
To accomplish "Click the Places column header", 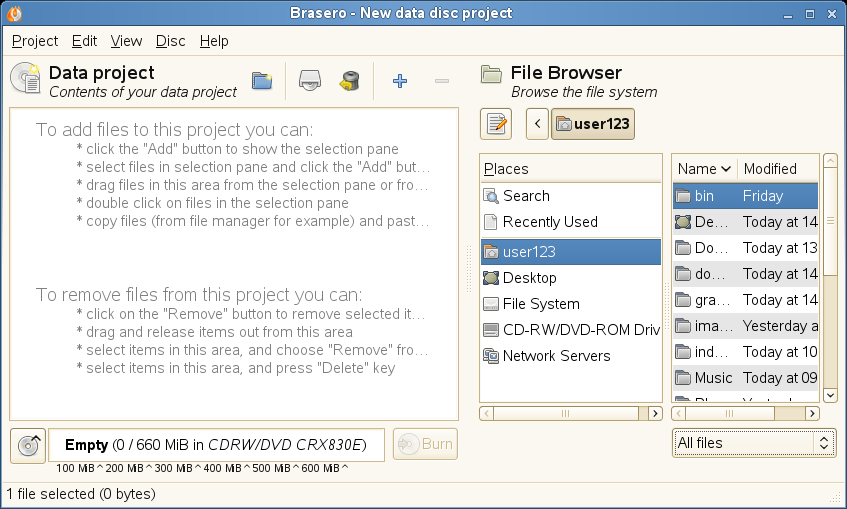I will click(571, 169).
